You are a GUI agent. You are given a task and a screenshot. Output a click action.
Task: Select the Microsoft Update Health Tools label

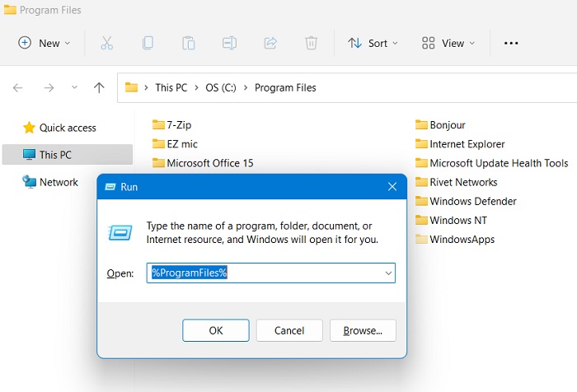pyautogui.click(x=499, y=163)
